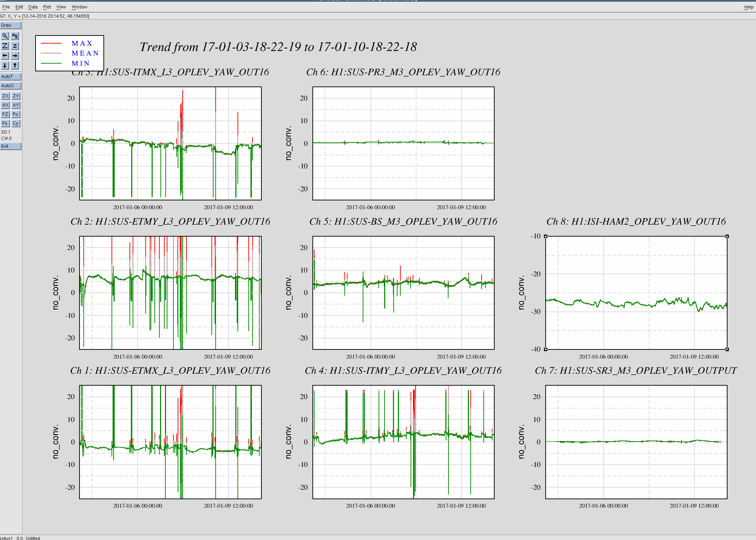Click the MIN legend entry
The image size is (756, 540).
click(81, 63)
